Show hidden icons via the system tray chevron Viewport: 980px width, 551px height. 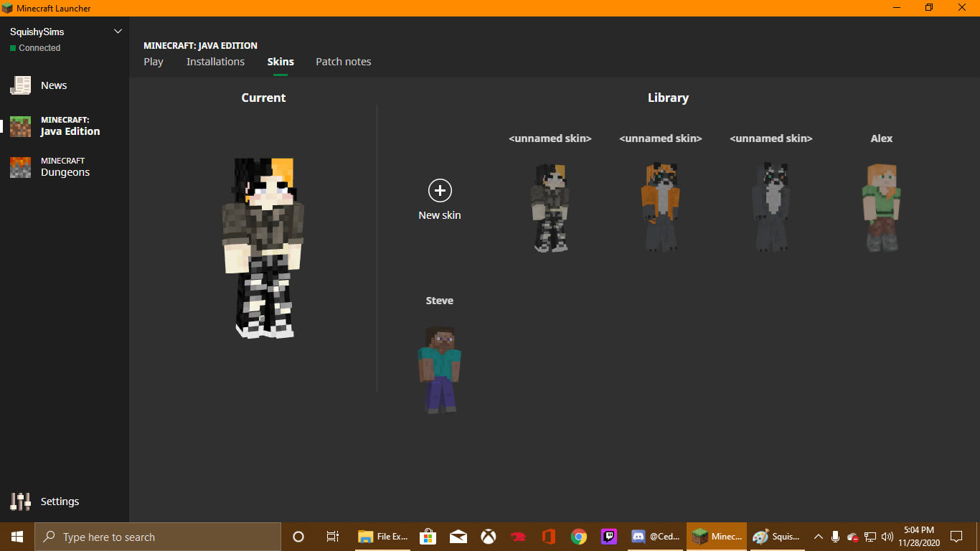[818, 536]
